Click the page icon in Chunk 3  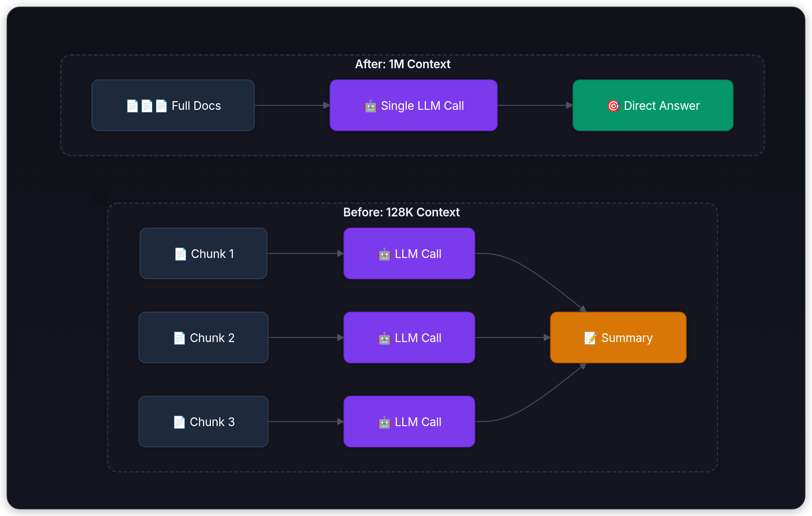179,422
